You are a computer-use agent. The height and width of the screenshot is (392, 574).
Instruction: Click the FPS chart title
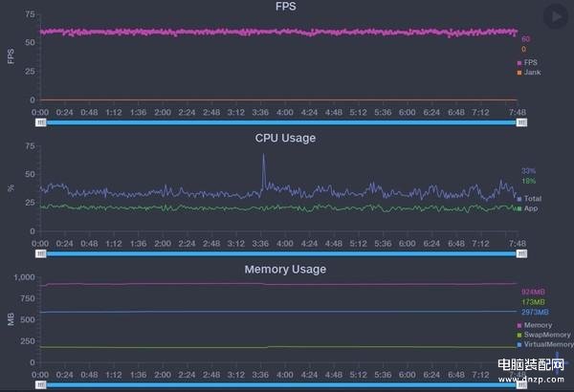[x=286, y=7]
